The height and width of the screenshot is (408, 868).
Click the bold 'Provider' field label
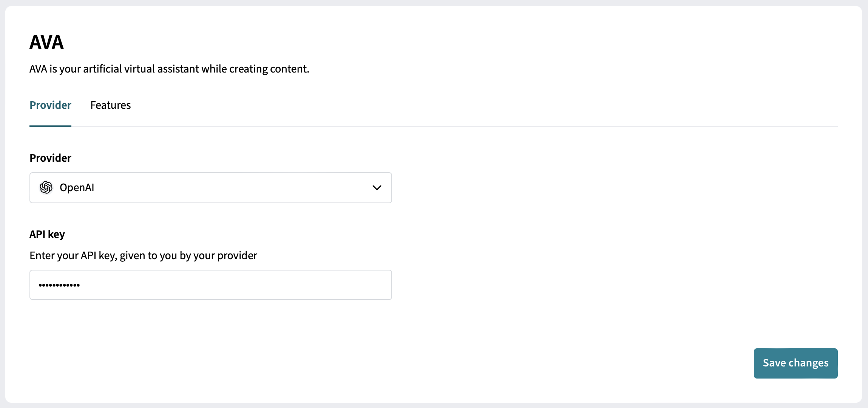pos(50,158)
